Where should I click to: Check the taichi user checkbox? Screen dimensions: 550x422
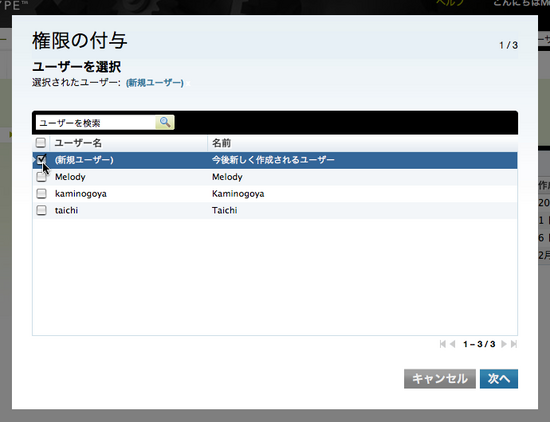click(x=41, y=210)
